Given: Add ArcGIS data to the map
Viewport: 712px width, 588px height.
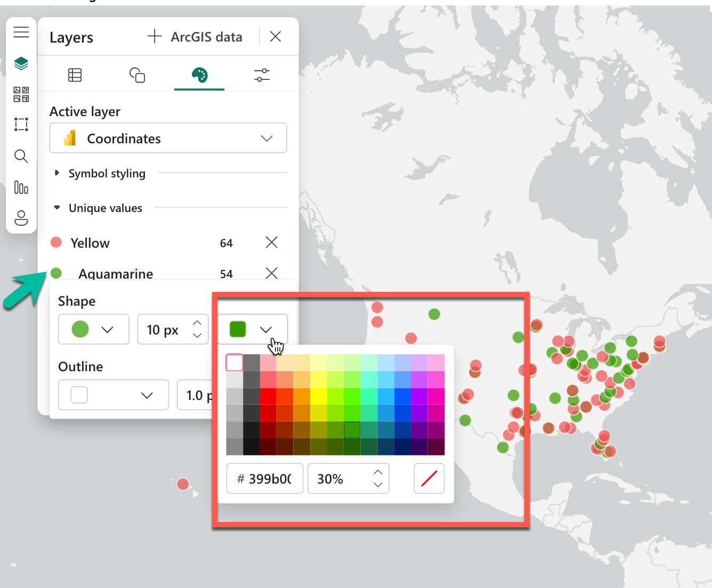Looking at the screenshot, I should pos(195,36).
